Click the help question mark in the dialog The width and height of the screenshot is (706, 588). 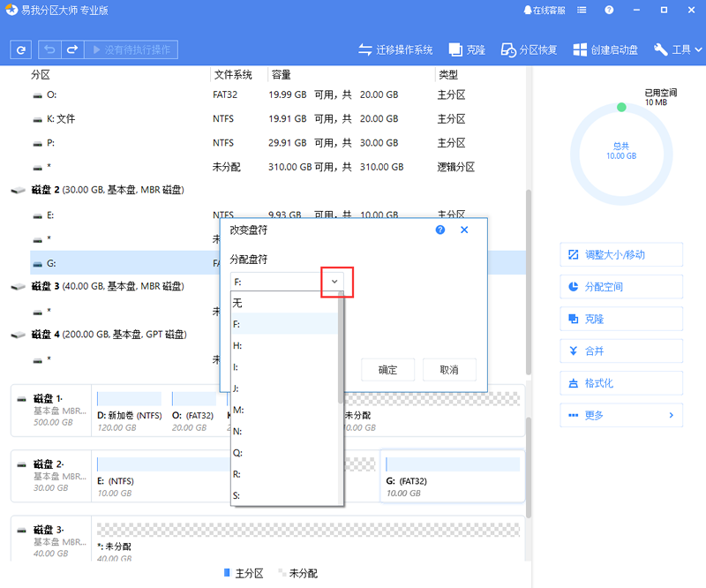pos(439,230)
